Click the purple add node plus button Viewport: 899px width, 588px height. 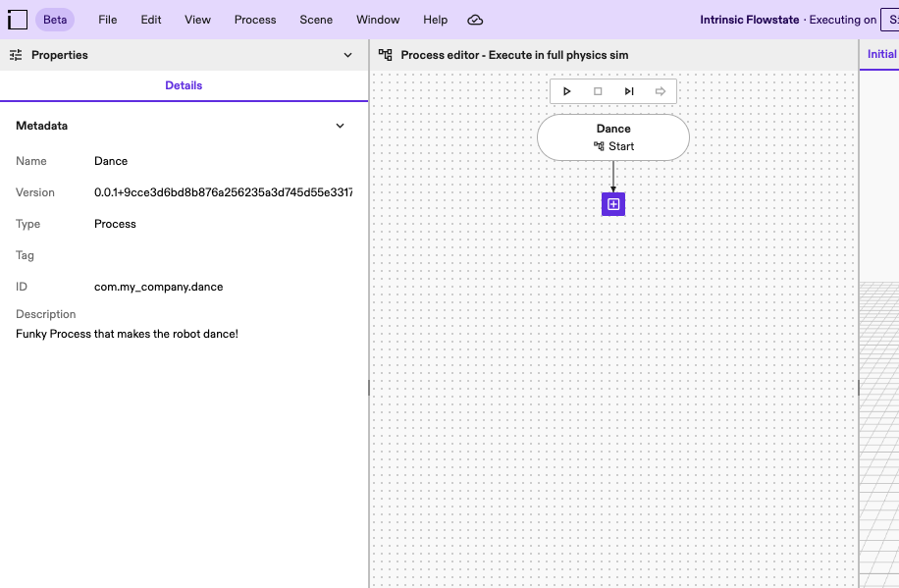(613, 204)
